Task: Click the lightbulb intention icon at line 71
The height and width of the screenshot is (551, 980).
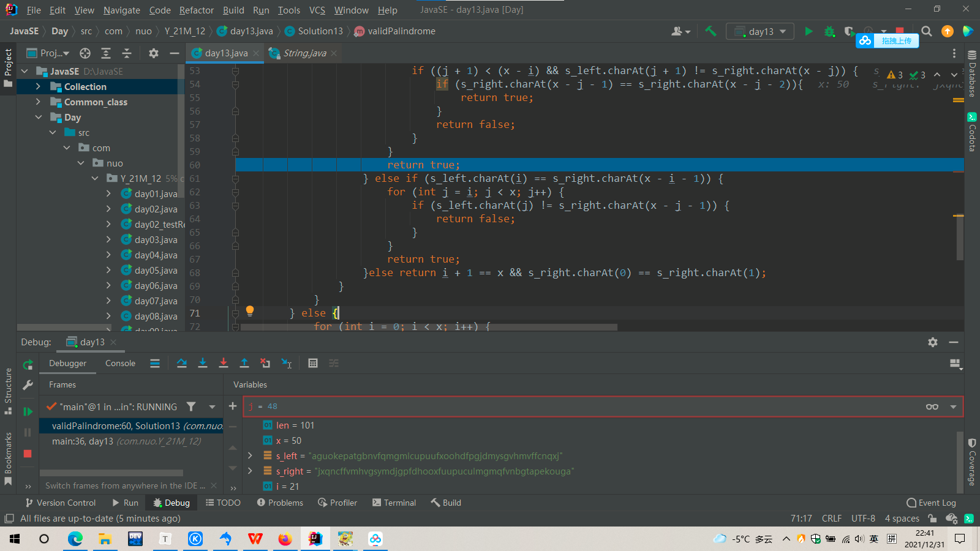Action: click(x=250, y=311)
